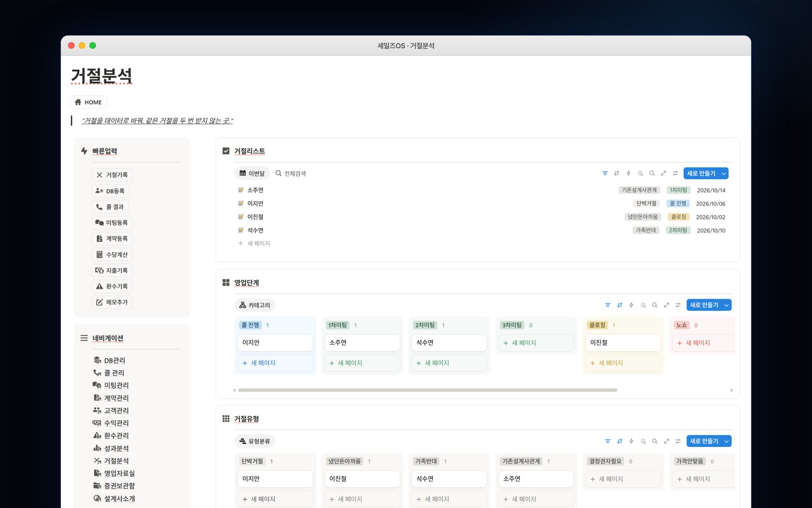812x508 pixels.
Task: Open dropdown arrow next to 거절유형 새로 만들기
Action: tap(727, 441)
